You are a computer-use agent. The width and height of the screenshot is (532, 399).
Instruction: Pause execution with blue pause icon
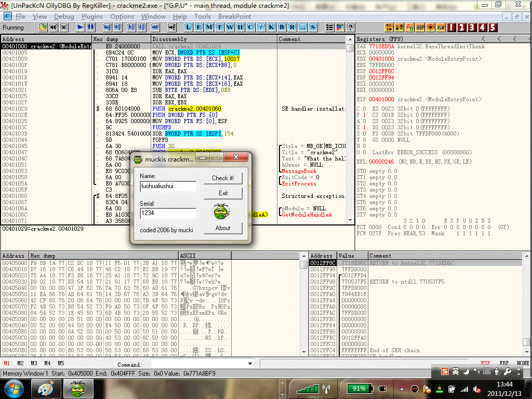coord(90,28)
